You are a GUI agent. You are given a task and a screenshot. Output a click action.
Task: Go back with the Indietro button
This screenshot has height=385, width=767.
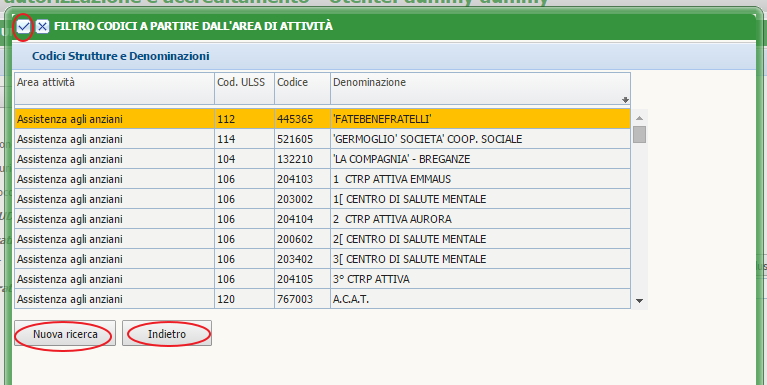tap(167, 334)
